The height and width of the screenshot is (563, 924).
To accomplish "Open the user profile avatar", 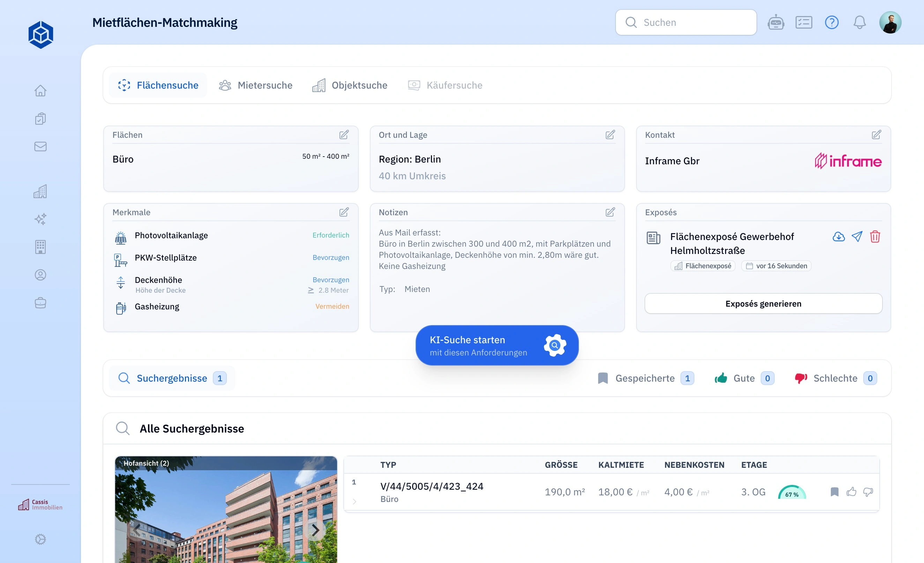I will [891, 22].
